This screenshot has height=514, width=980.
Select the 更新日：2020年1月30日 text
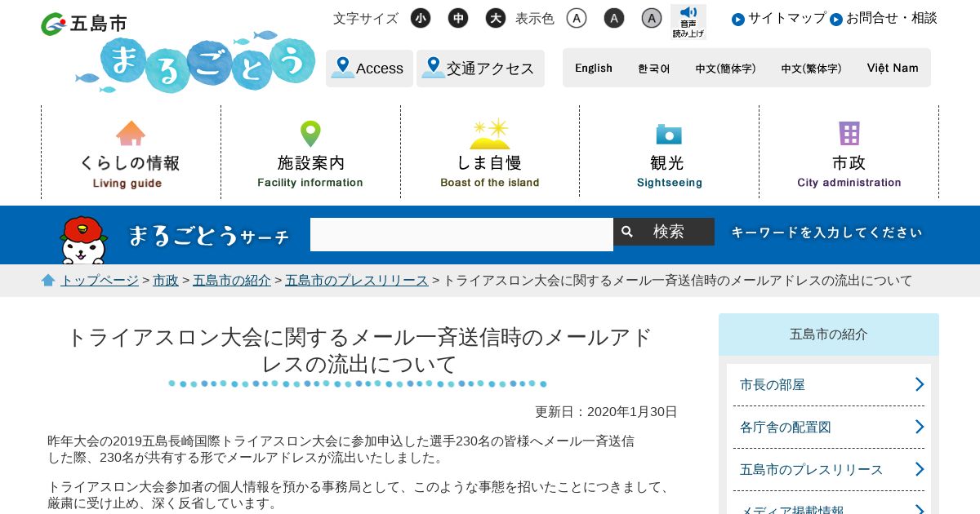[x=606, y=412]
